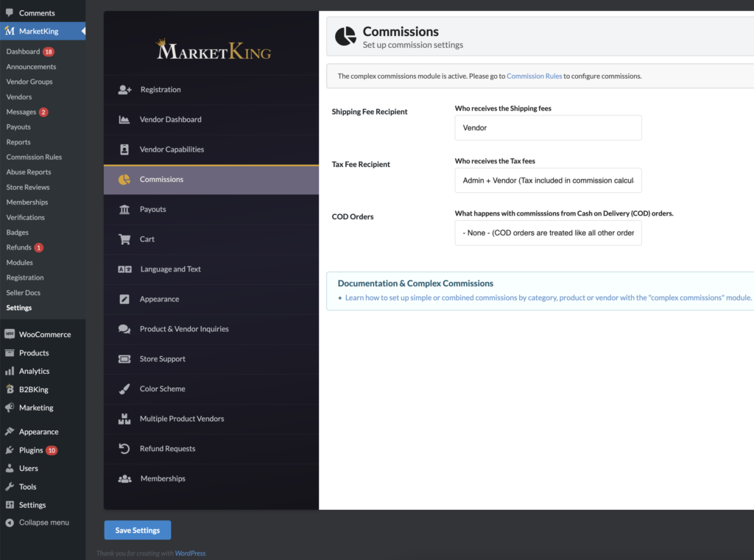Click the WooCommerce sidebar icon
Screen dimensions: 754x560
click(x=9, y=334)
